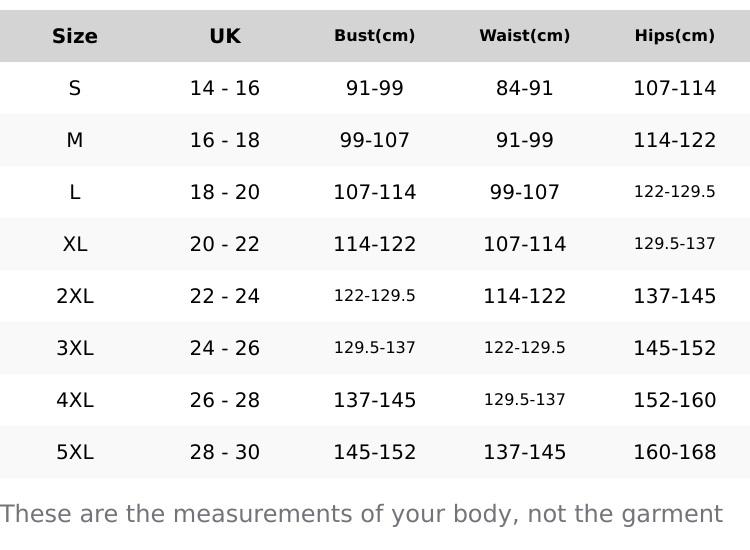Image resolution: width=750 pixels, height=550 pixels.
Task: Click UK size 14 - 16 cell
Action: pyautogui.click(x=225, y=88)
